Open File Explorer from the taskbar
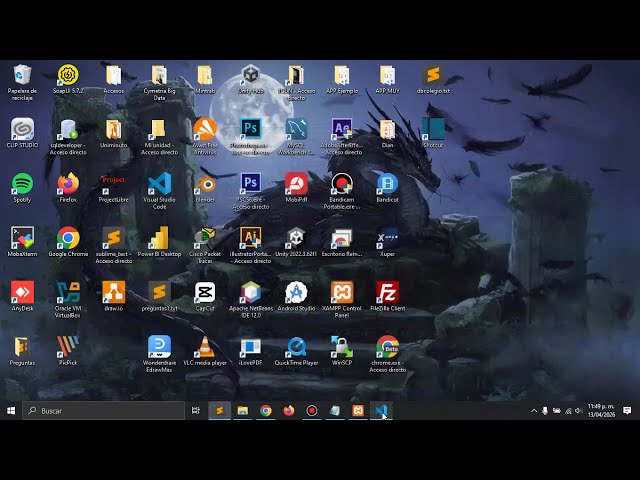 [242, 411]
